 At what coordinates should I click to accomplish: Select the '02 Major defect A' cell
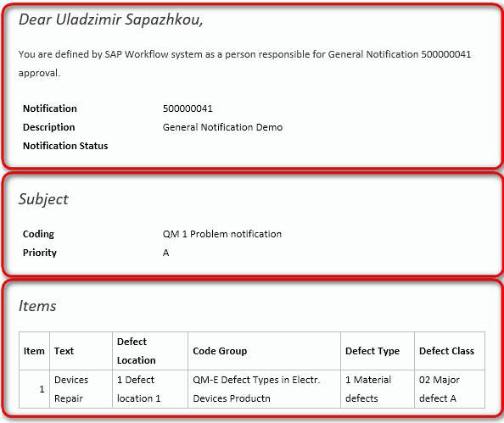[x=450, y=389]
